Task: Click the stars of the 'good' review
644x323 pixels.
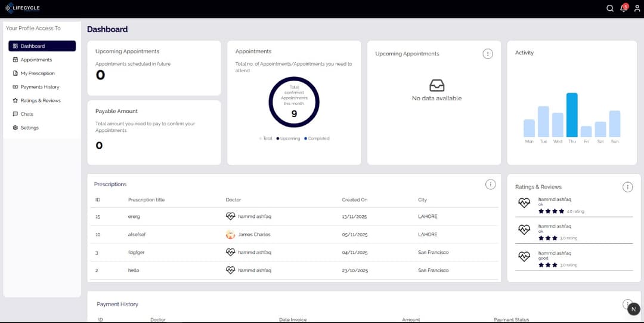Action: (x=548, y=265)
